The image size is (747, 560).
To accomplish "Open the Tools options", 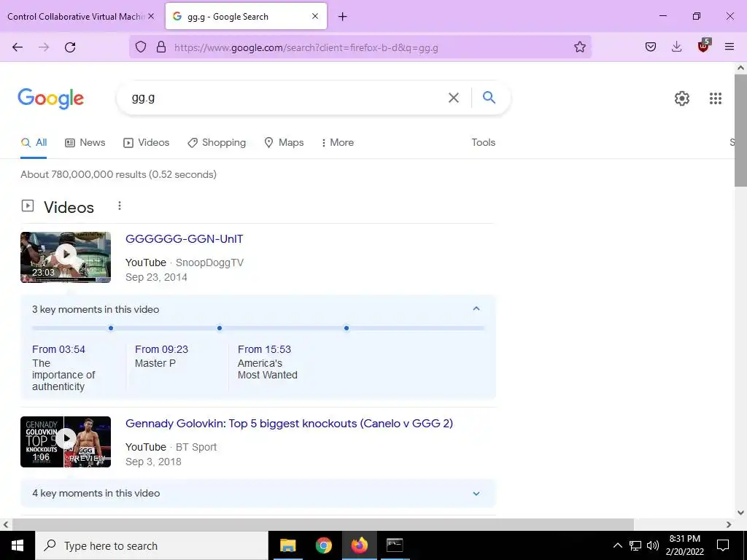I will coord(483,142).
